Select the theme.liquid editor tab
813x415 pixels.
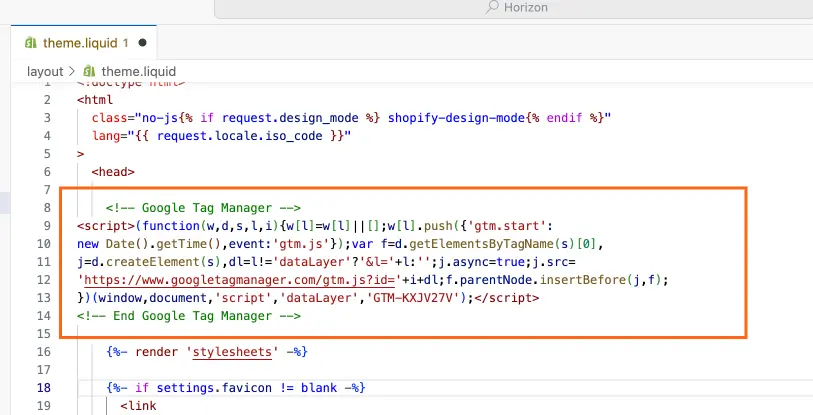tap(83, 43)
